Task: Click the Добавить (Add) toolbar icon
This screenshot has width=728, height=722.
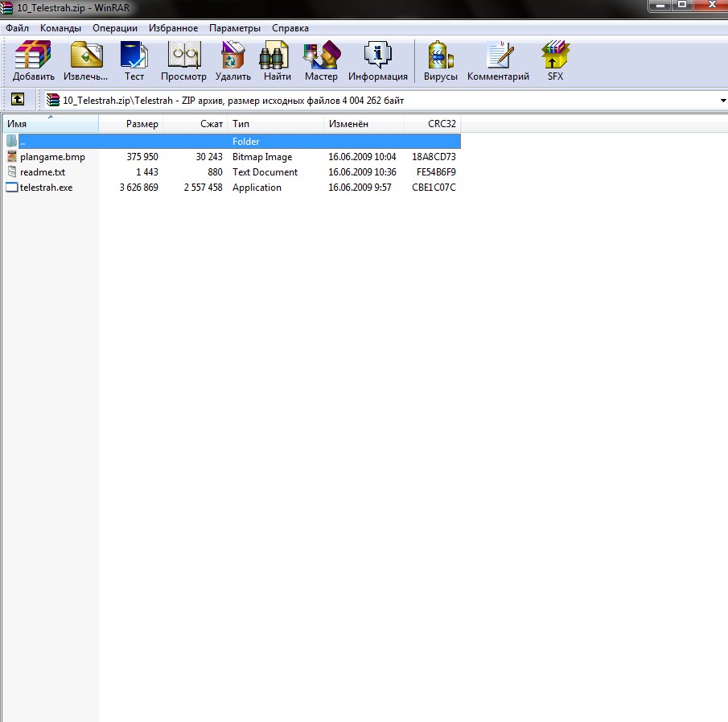Action: [x=33, y=55]
